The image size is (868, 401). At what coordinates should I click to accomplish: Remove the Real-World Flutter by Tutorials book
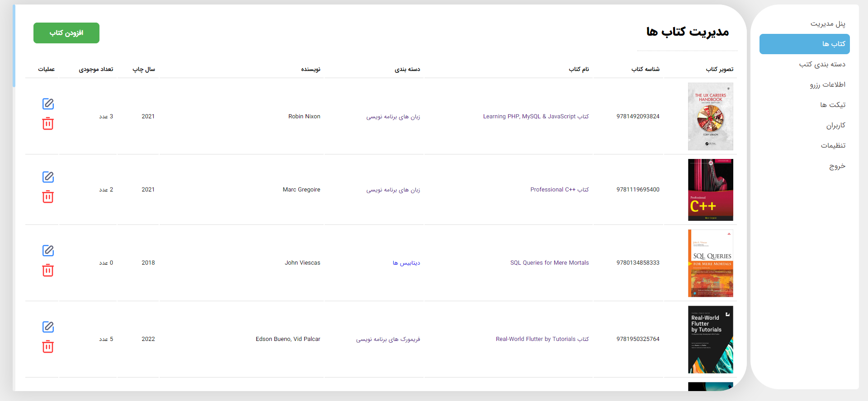[48, 347]
